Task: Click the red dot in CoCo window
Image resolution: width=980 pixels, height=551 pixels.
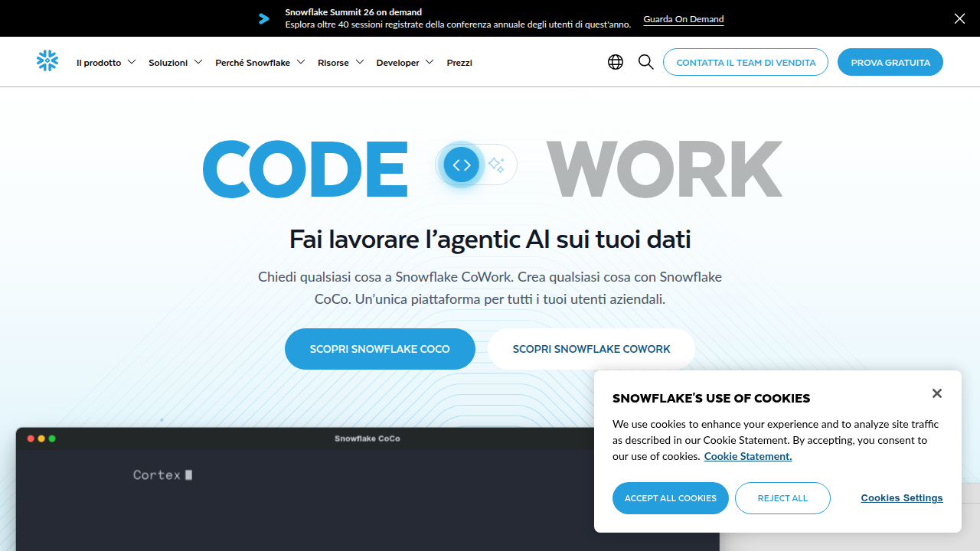Action: (31, 439)
